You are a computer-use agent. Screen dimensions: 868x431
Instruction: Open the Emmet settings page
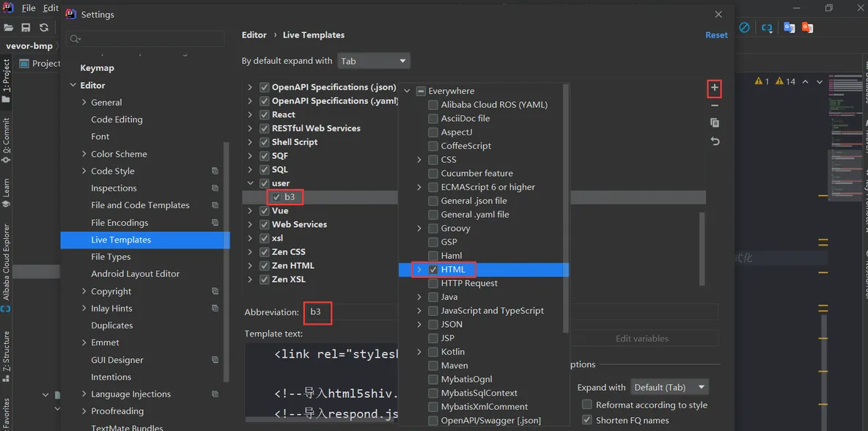tap(105, 342)
